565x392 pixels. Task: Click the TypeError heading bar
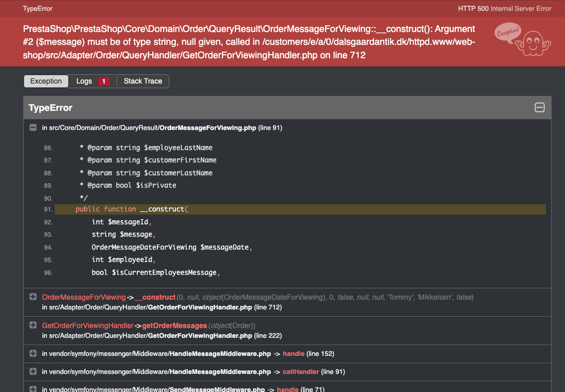click(x=287, y=107)
